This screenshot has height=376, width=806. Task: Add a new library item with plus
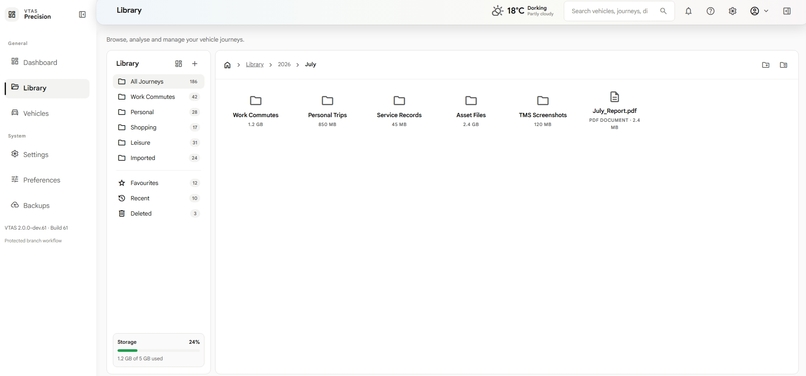(194, 64)
